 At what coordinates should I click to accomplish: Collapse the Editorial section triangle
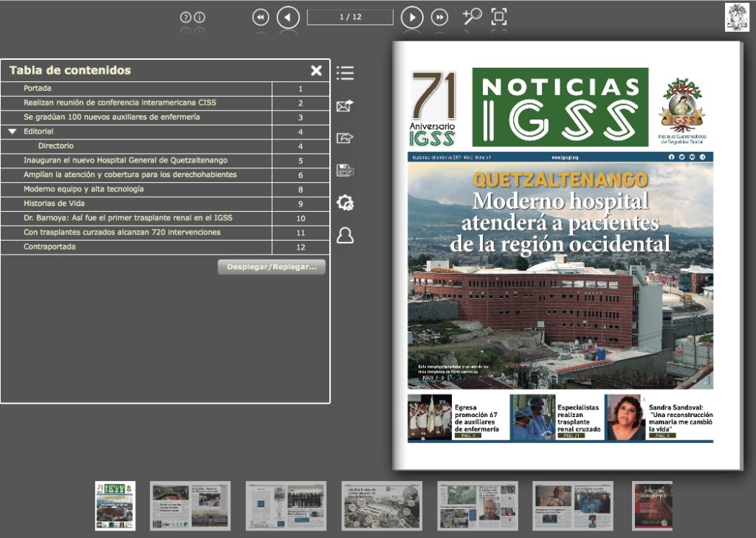click(x=10, y=131)
